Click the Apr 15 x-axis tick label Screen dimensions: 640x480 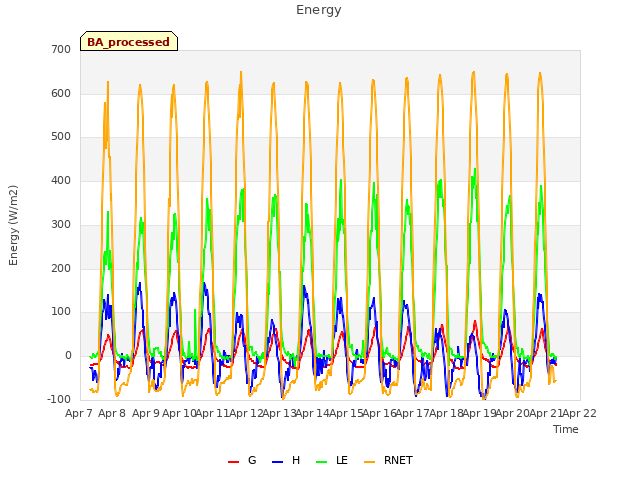tap(346, 413)
